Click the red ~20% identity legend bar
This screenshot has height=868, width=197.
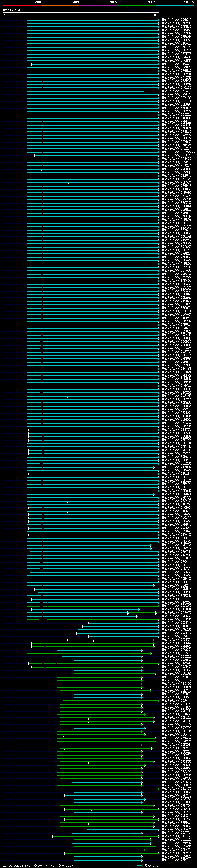22,6
